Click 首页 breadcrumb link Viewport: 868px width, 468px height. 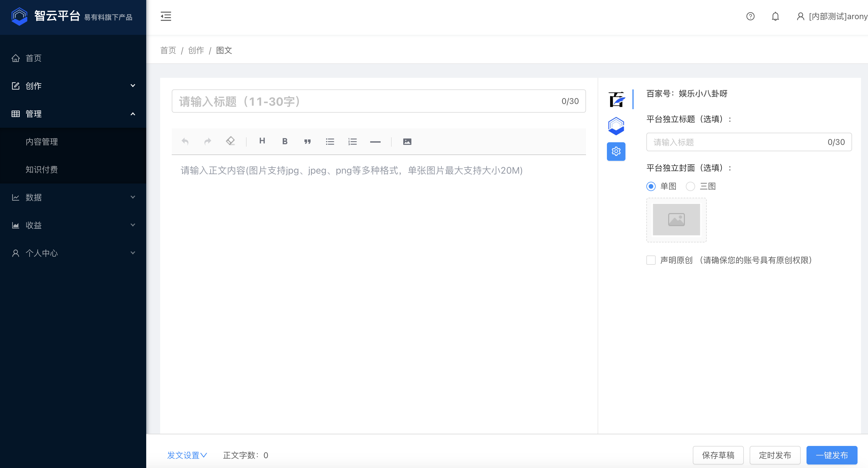click(168, 50)
